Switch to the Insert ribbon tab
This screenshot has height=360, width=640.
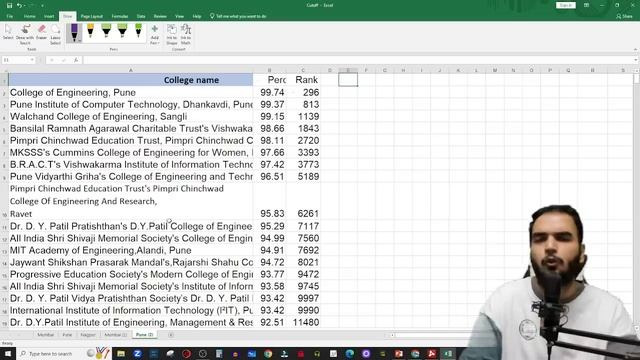pos(49,16)
